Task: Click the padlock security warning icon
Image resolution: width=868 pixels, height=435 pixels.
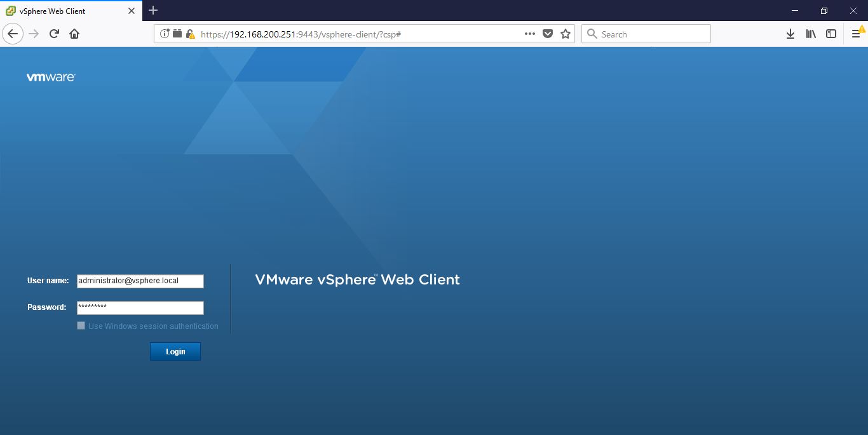Action: [x=190, y=34]
